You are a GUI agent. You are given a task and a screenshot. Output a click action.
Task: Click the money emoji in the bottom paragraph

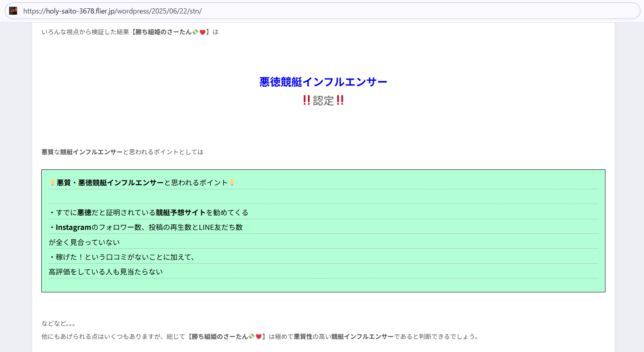click(251, 336)
